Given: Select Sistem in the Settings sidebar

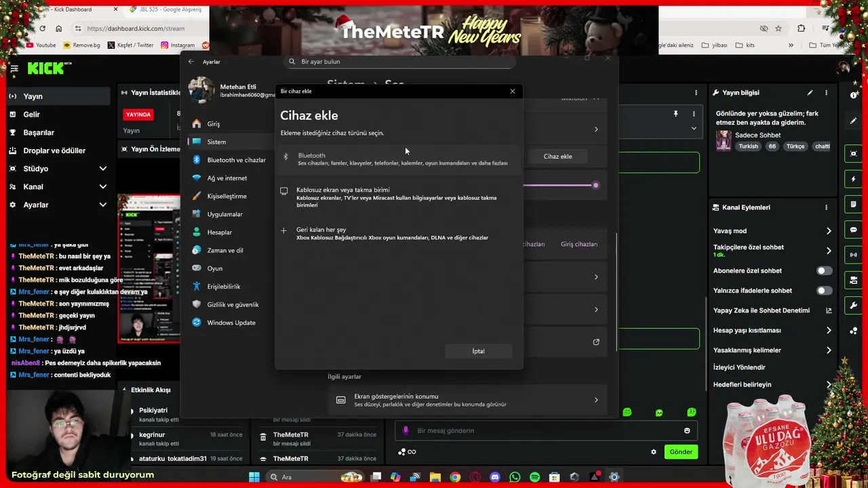Looking at the screenshot, I should click(231, 142).
